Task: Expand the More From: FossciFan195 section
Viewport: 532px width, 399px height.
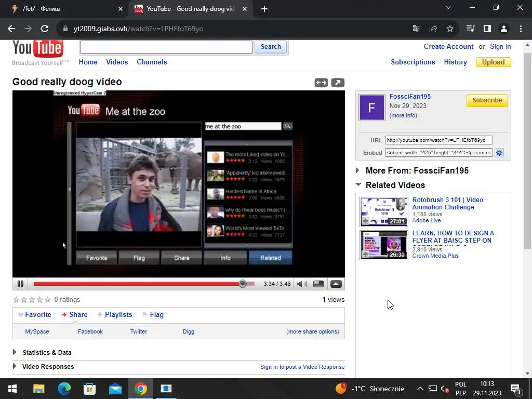Action: 357,170
